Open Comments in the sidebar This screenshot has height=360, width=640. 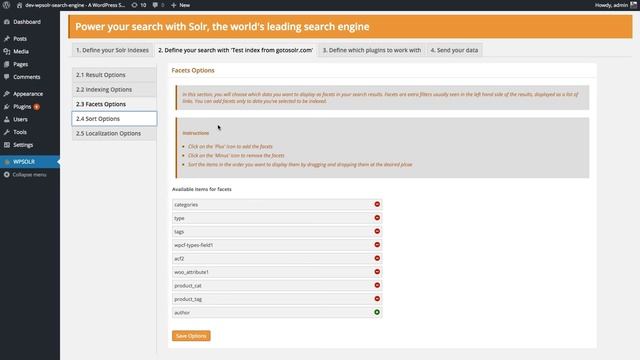(27, 77)
